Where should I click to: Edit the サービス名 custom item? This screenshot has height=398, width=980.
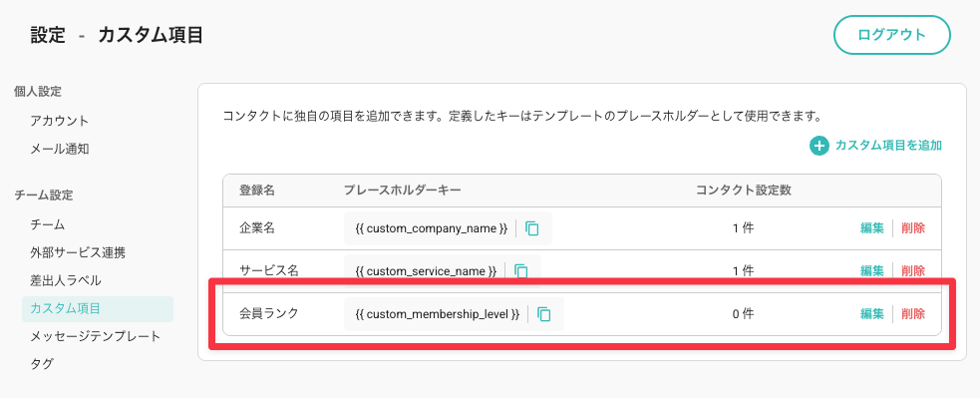tap(872, 271)
